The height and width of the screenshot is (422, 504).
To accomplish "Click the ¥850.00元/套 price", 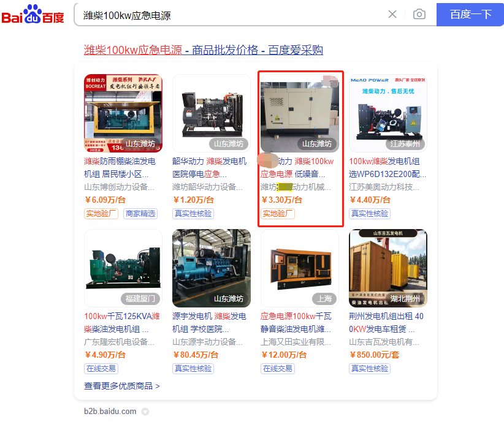I will [375, 355].
